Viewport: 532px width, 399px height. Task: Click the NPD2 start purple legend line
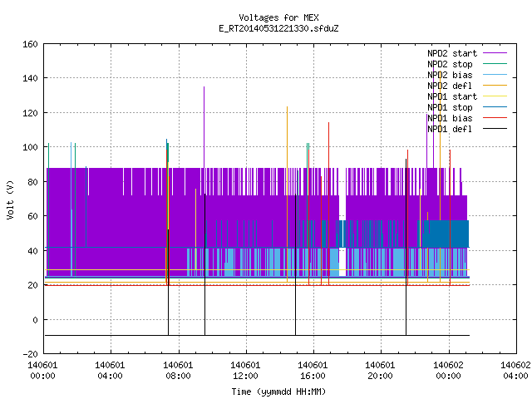coord(495,53)
